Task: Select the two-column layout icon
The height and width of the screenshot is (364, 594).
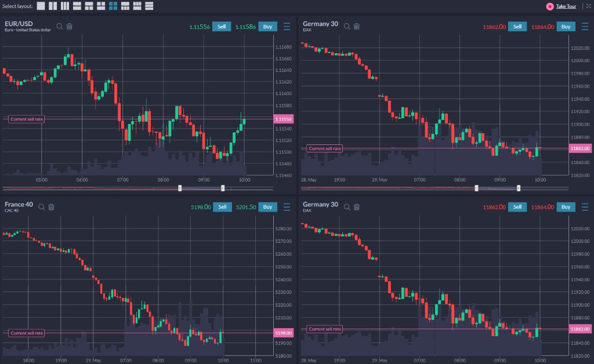Action: tap(53, 6)
